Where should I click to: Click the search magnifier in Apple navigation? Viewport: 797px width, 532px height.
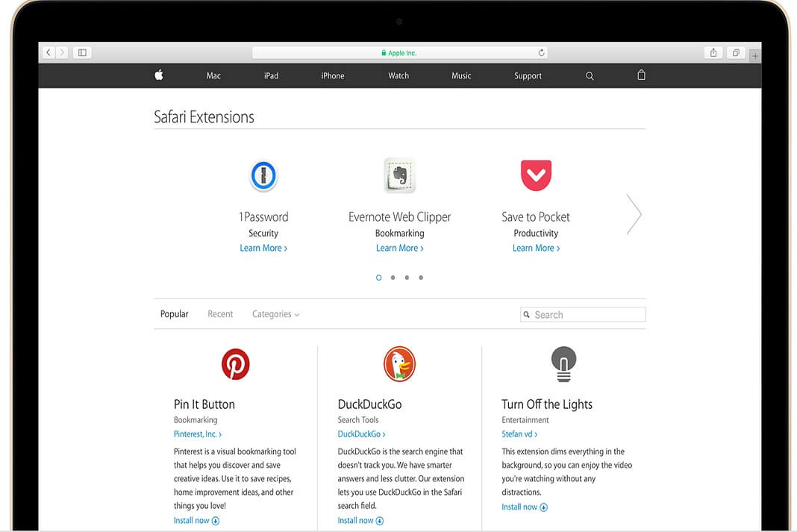coord(590,76)
